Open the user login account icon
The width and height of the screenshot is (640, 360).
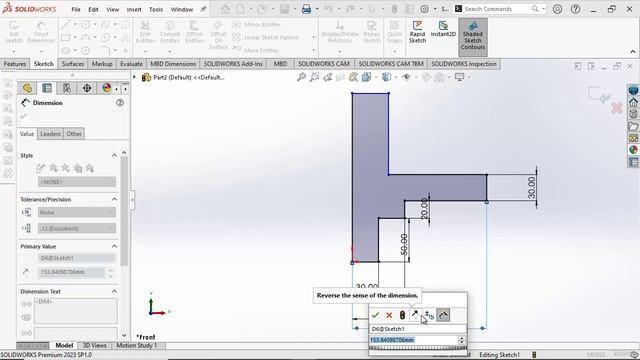557,9
